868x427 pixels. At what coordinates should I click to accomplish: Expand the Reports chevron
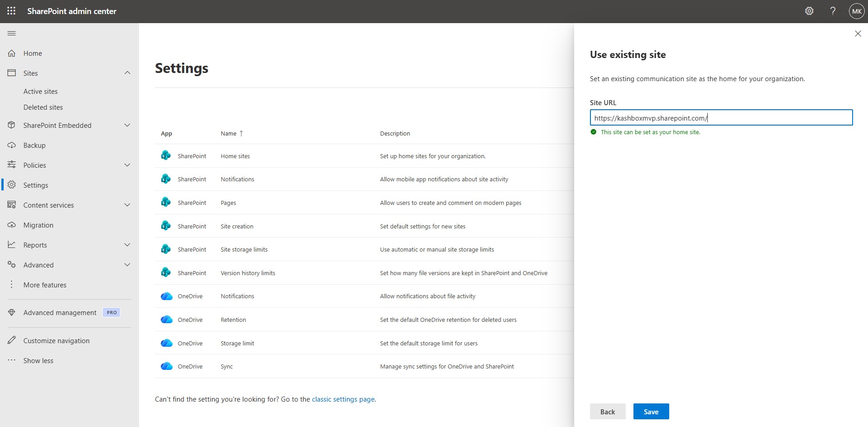tap(127, 245)
